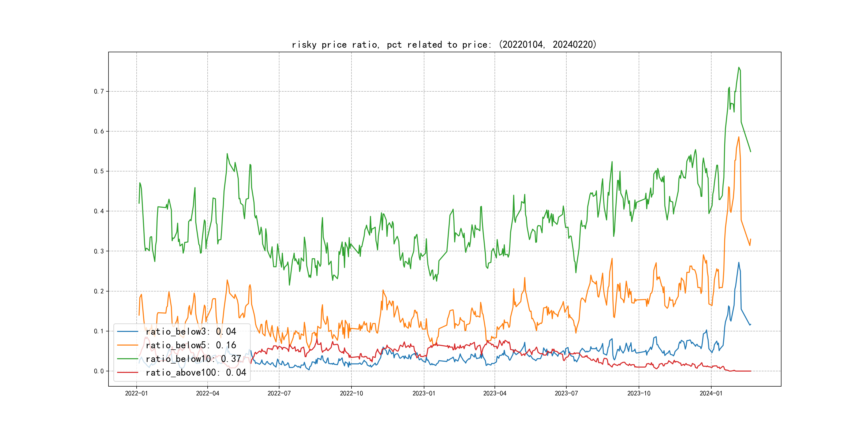Click the 0.4 y-axis tick label

99,211
